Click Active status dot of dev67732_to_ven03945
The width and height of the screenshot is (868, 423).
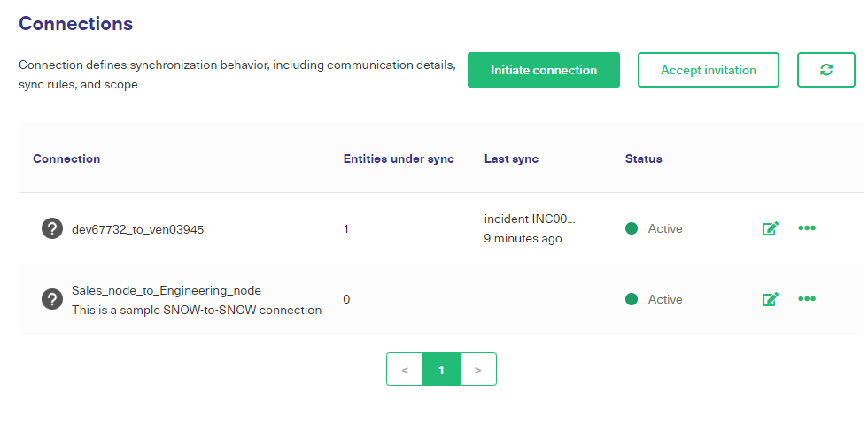(631, 228)
